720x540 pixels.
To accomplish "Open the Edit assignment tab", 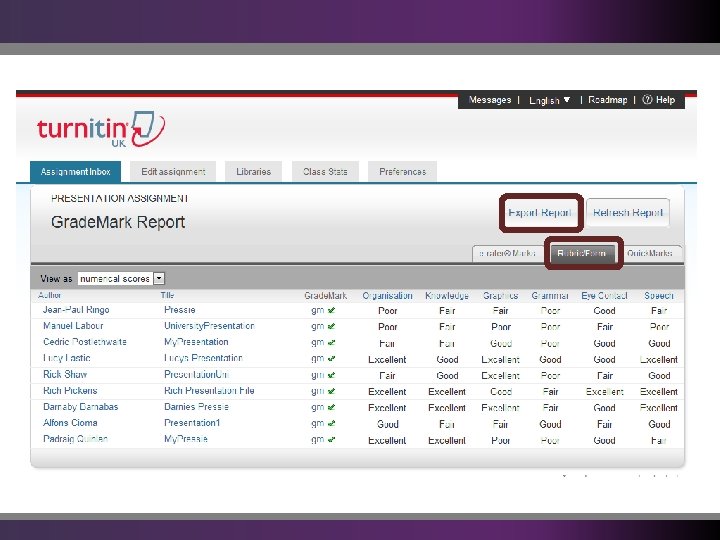I will click(173, 172).
